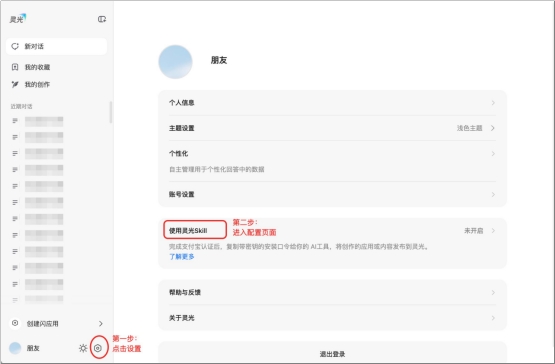This screenshot has height=364, width=555.
Task: Open settings via the gear icon
Action: tap(98, 348)
